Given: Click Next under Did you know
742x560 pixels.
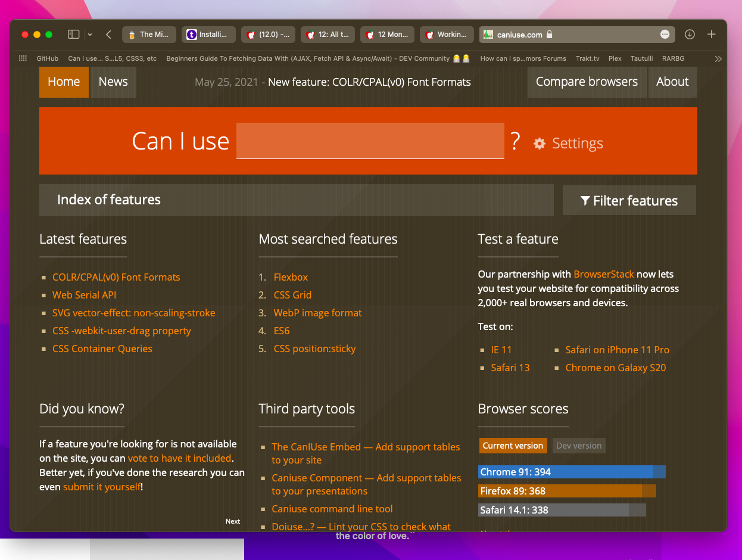Looking at the screenshot, I should pos(233,521).
